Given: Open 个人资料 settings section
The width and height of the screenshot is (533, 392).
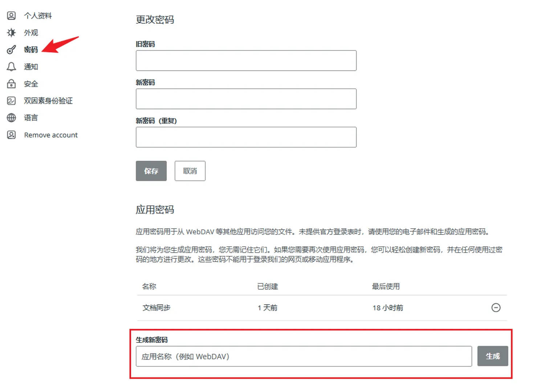Looking at the screenshot, I should (x=38, y=16).
